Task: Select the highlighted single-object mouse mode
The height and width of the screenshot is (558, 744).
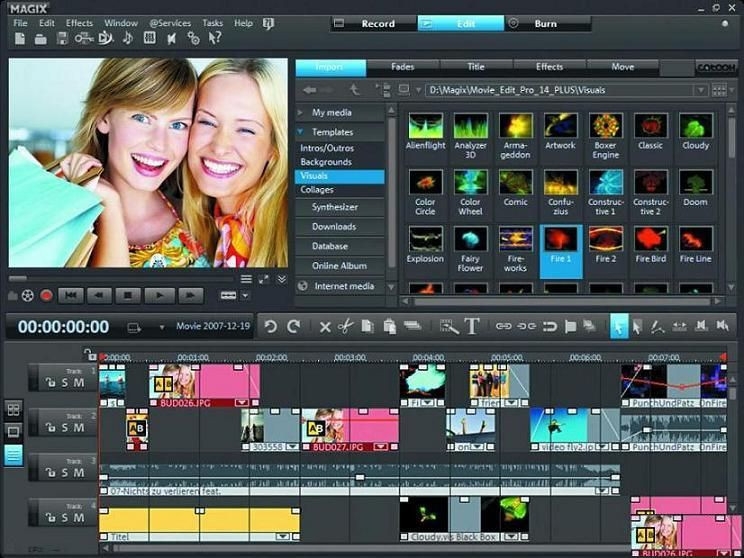Action: [619, 326]
